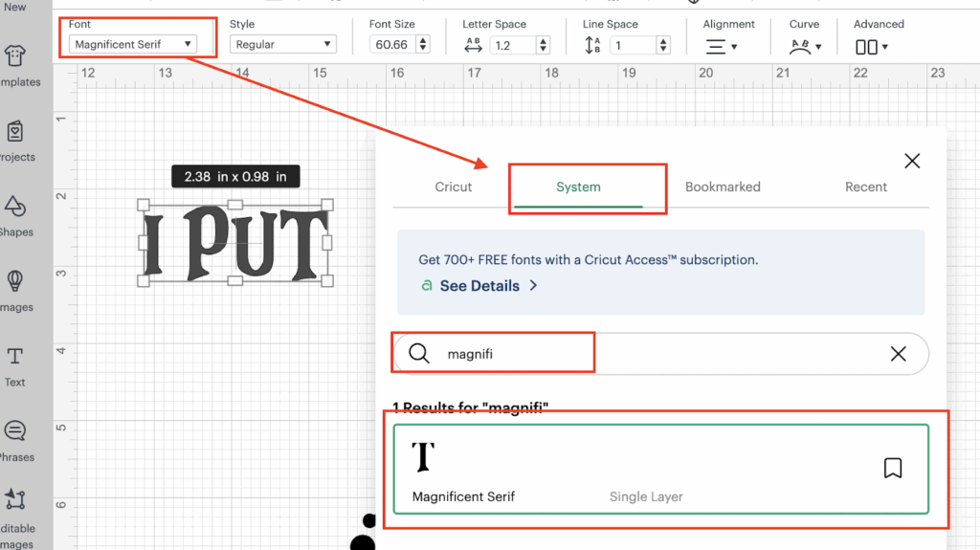The height and width of the screenshot is (550, 980).
Task: Open the Images library icon
Action: pyautogui.click(x=16, y=288)
